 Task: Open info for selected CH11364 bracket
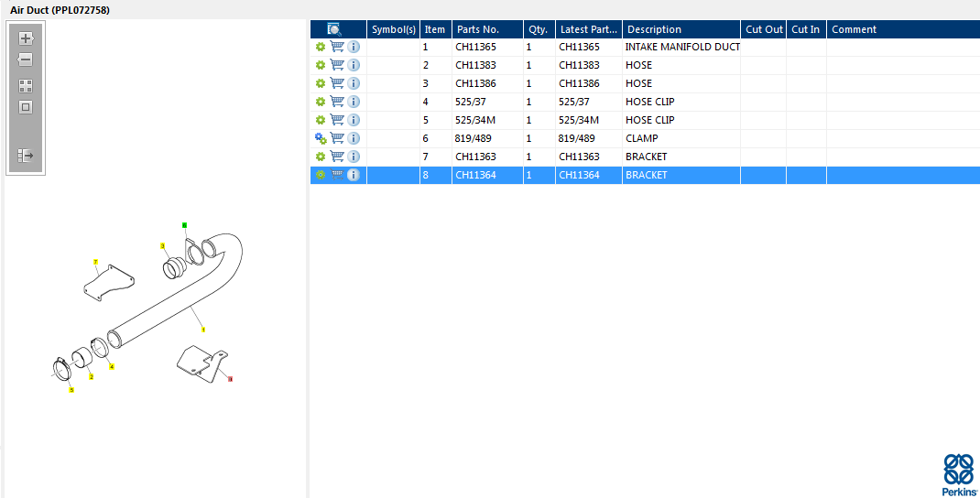(x=354, y=175)
